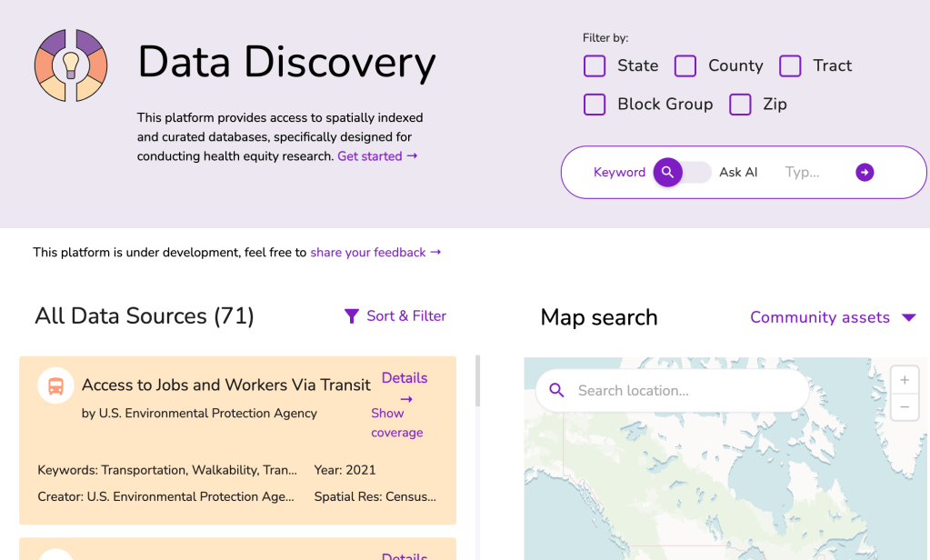Zoom out on the map
Screen dimensions: 930x560
click(904, 407)
